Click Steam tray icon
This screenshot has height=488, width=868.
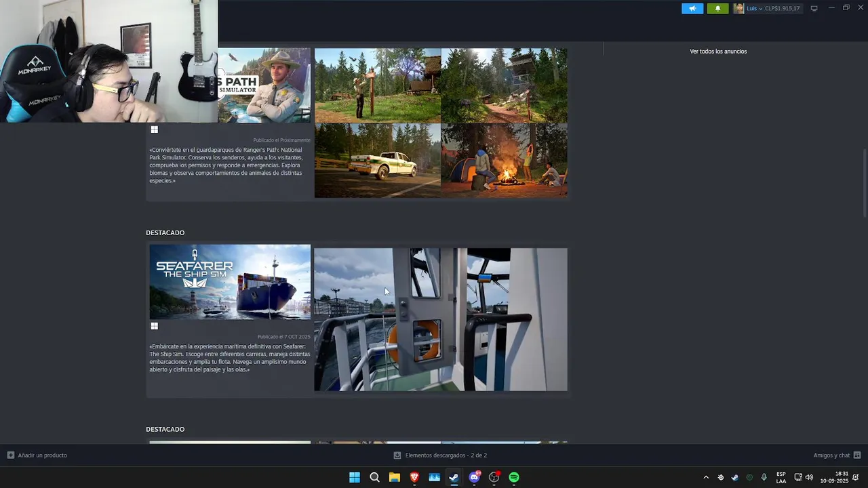(734, 477)
